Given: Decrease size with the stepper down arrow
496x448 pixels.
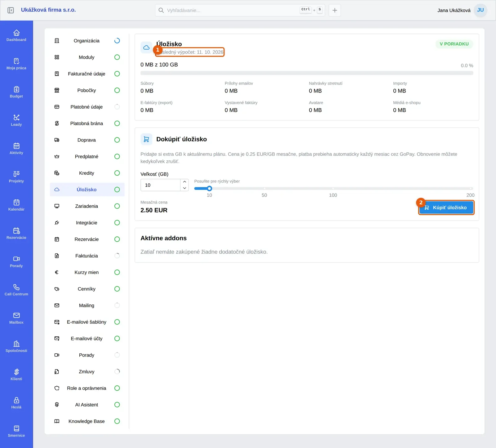Looking at the screenshot, I should pos(184,188).
